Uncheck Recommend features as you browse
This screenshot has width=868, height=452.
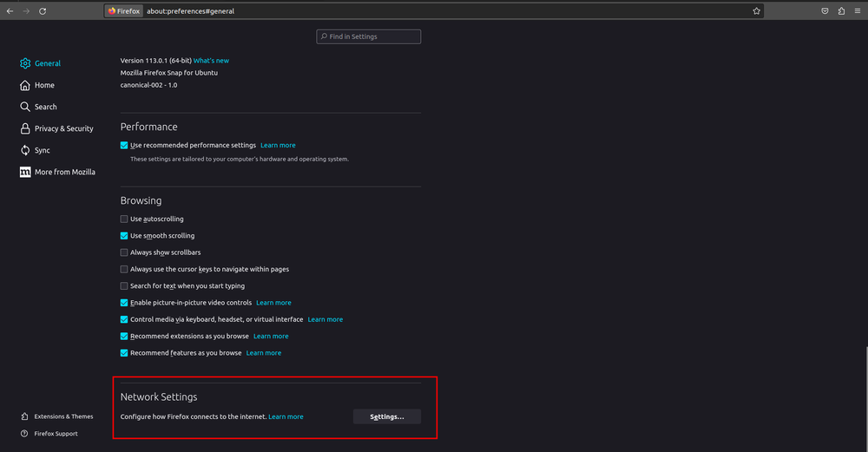pyautogui.click(x=124, y=353)
